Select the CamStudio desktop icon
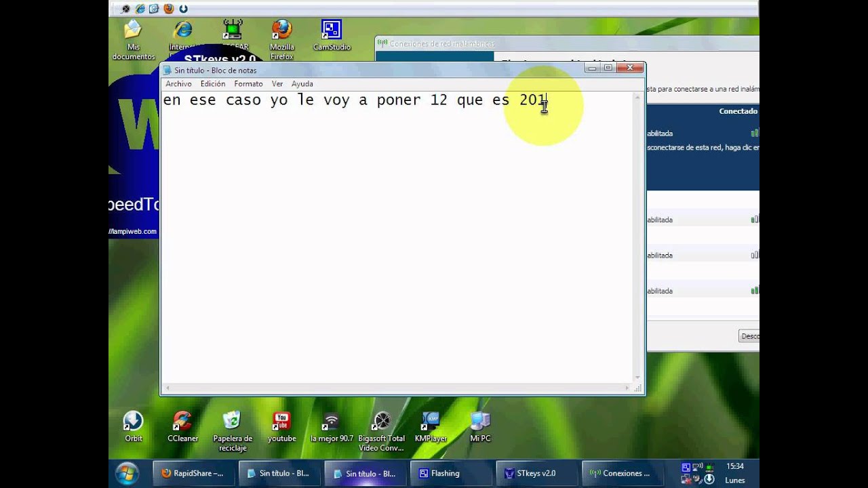The image size is (868, 488). 331,35
